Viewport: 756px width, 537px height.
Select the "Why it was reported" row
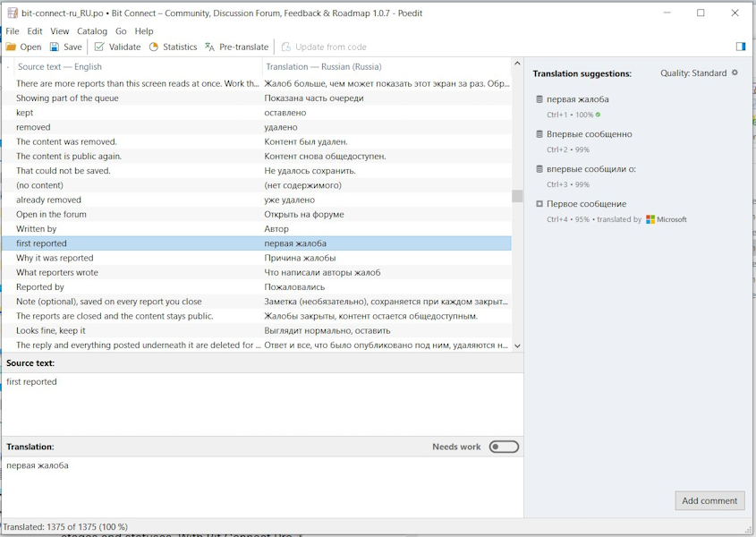point(257,258)
